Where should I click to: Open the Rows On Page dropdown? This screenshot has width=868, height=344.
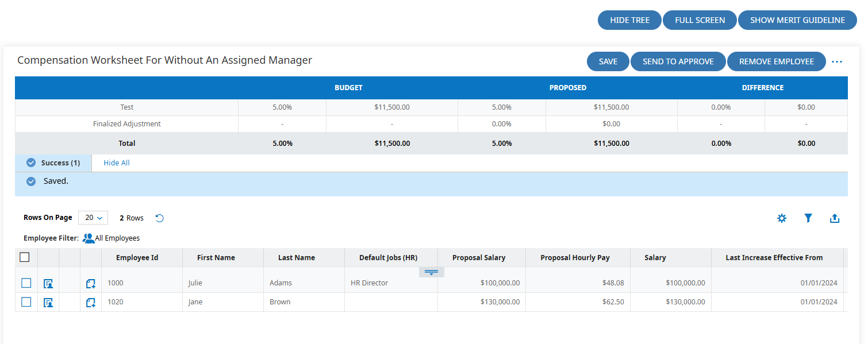pos(93,218)
